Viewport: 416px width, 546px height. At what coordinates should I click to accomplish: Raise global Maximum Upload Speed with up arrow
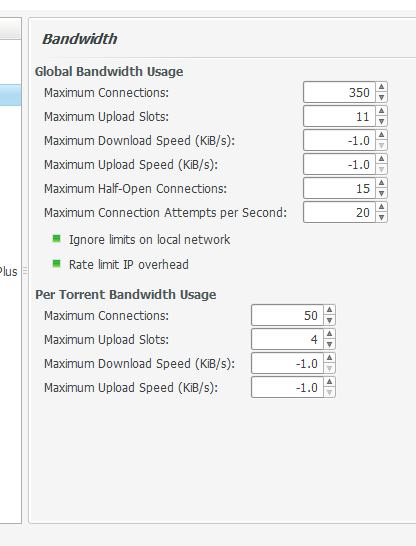tap(382, 159)
